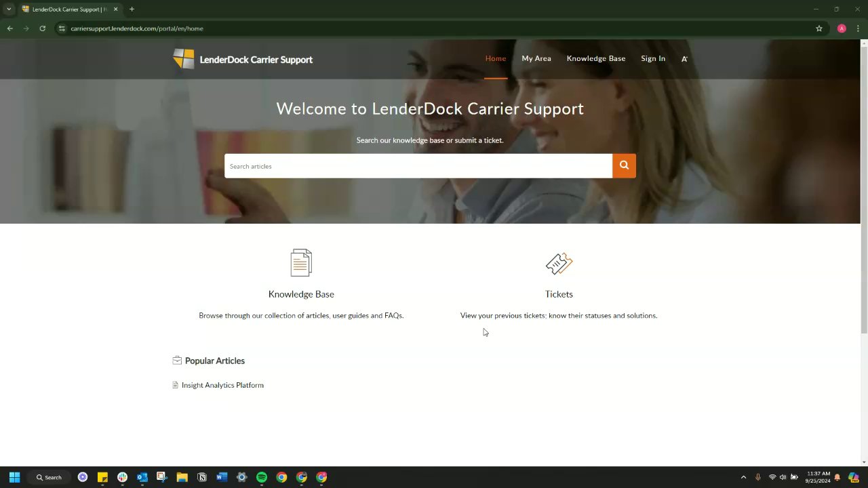Open the Insight Analytics Platform article
Screen dimensions: 868x488
tap(222, 385)
